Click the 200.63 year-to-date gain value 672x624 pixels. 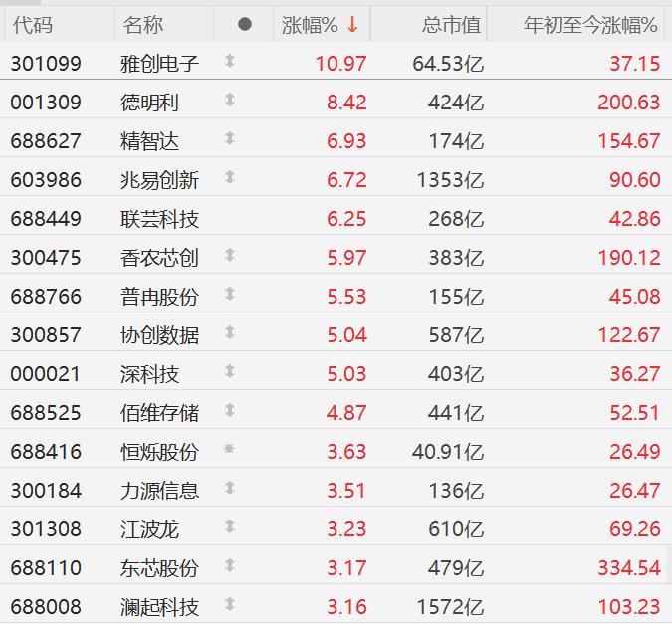629,103
